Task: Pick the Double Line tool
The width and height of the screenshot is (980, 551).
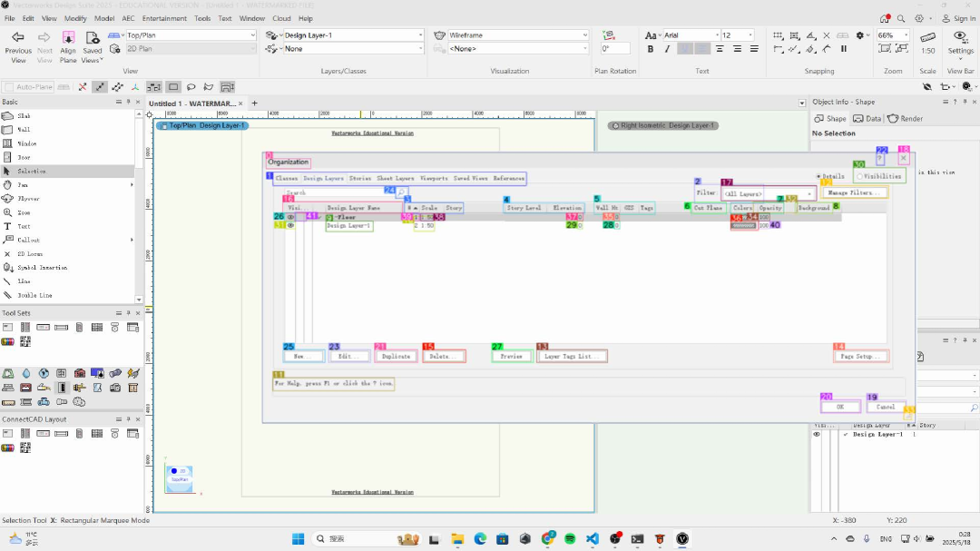Action: click(x=34, y=295)
